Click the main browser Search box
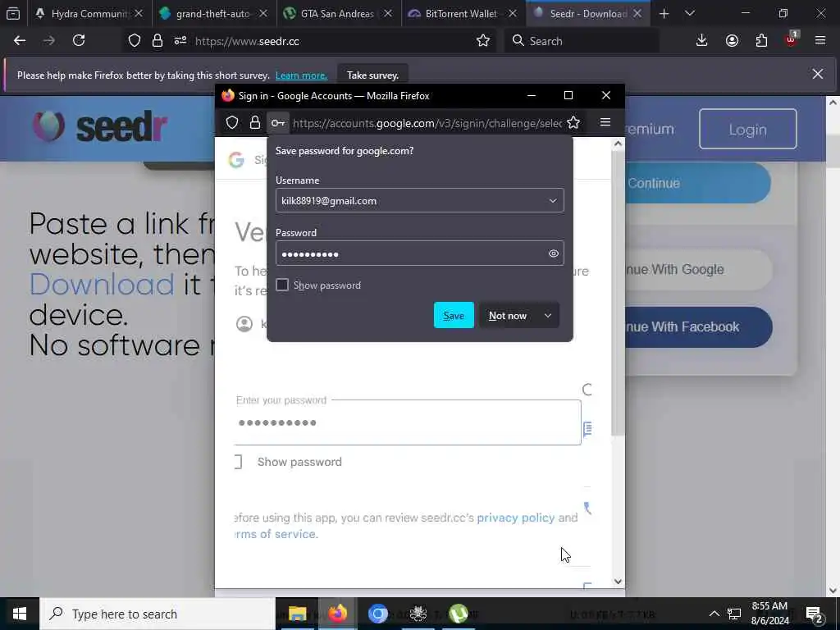 click(x=582, y=41)
